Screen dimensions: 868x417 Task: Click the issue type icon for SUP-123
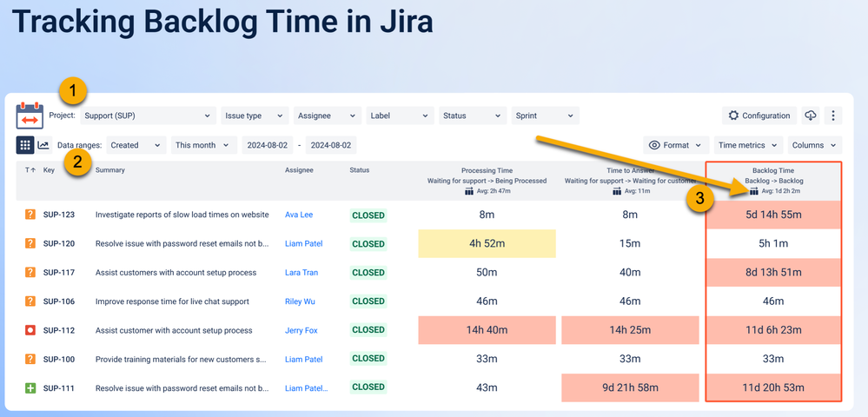[30, 215]
